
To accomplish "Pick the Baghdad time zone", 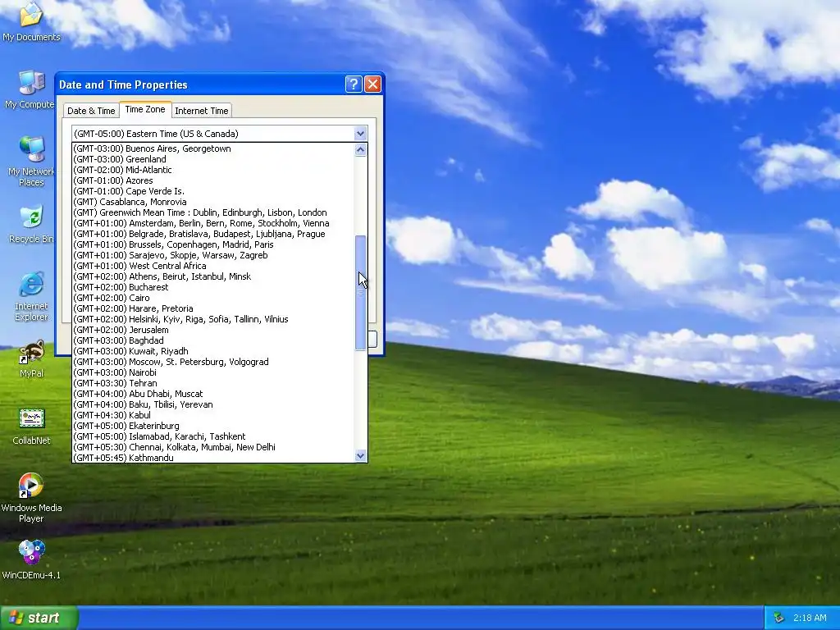I will [213, 340].
